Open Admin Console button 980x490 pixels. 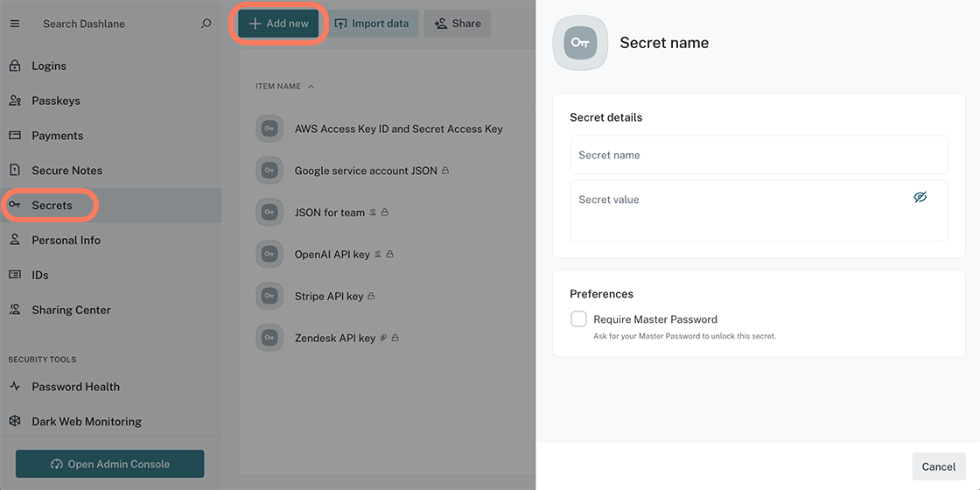[110, 464]
